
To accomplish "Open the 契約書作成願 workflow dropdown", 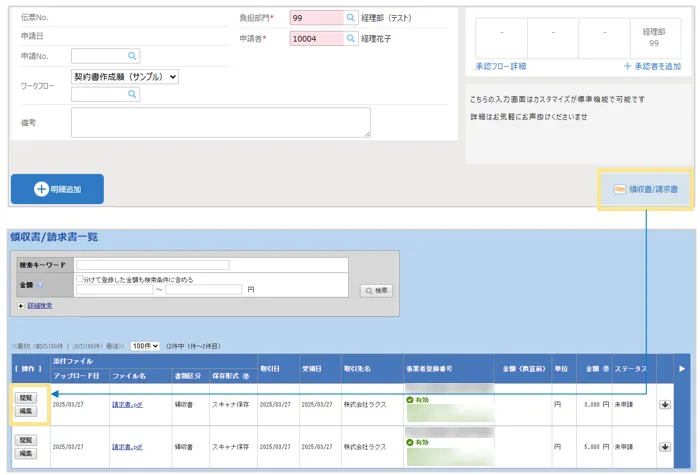I will (125, 76).
